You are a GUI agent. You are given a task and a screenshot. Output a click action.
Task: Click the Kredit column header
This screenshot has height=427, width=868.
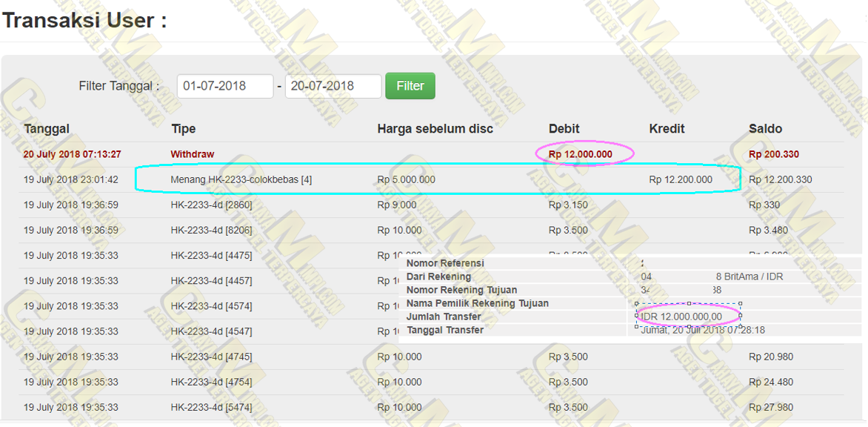point(667,129)
